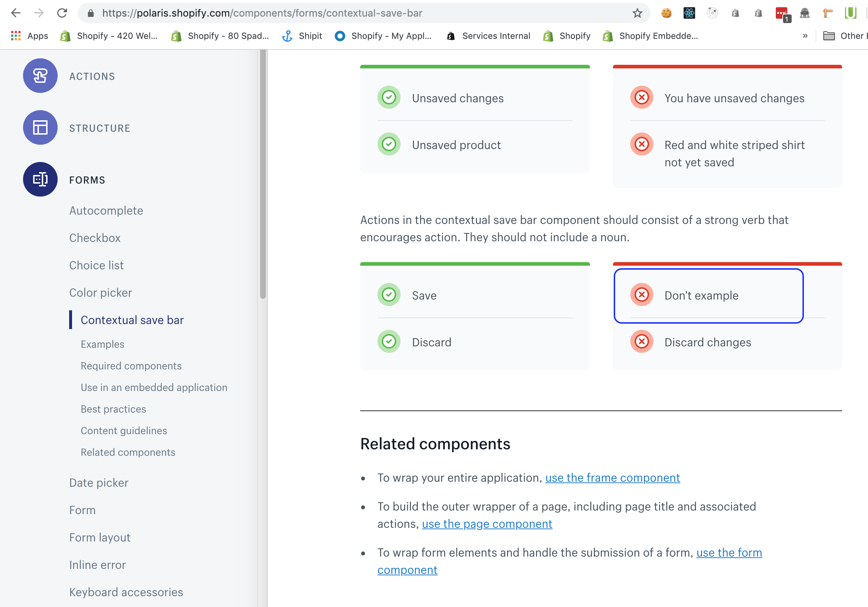
Task: Expand the bookmarks overflow chevron
Action: click(x=805, y=36)
